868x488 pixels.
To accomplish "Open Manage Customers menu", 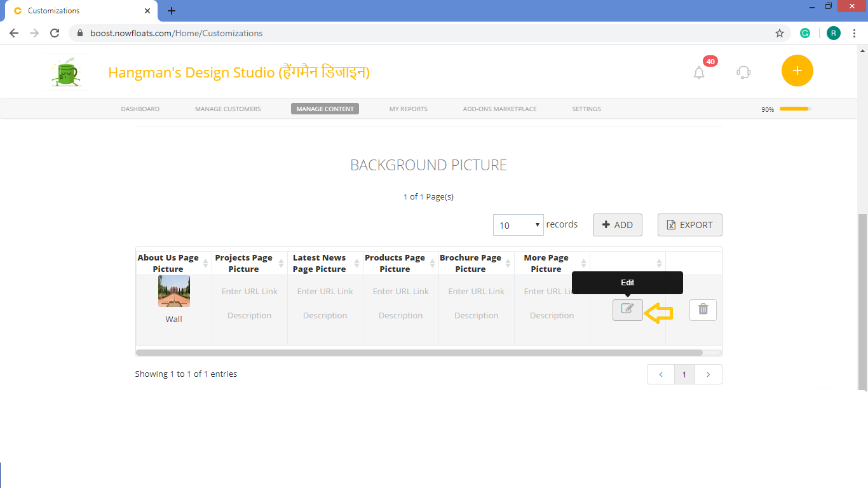I will 227,109.
